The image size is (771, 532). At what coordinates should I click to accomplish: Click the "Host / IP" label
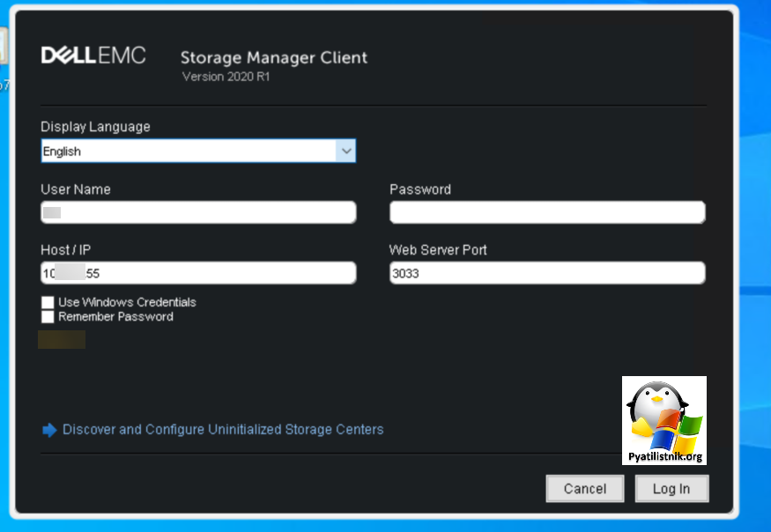coord(66,250)
